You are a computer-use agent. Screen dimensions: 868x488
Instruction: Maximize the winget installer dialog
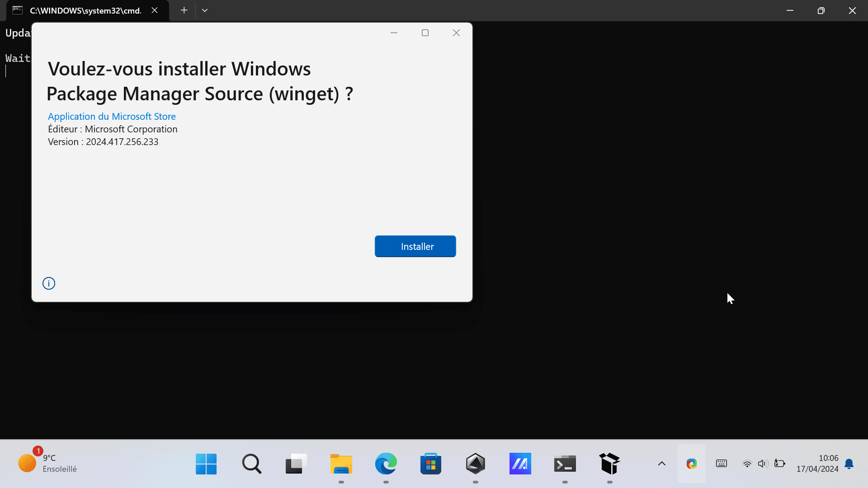(x=425, y=33)
